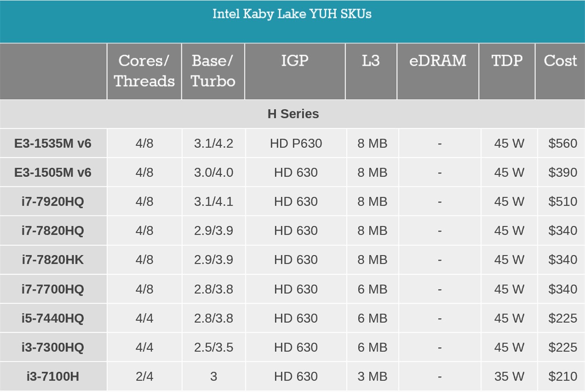The width and height of the screenshot is (585, 392).
Task: Click the i7-7820HK row label
Action: point(53,260)
